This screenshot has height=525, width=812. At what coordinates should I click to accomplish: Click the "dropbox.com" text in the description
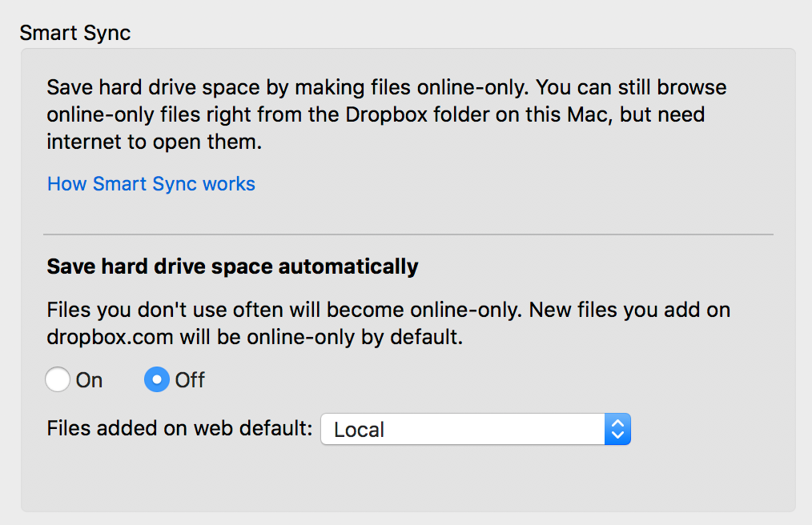(x=110, y=337)
